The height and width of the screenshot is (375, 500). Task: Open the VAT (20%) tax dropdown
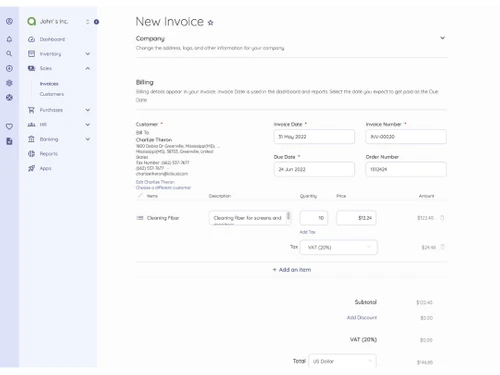[x=339, y=247]
